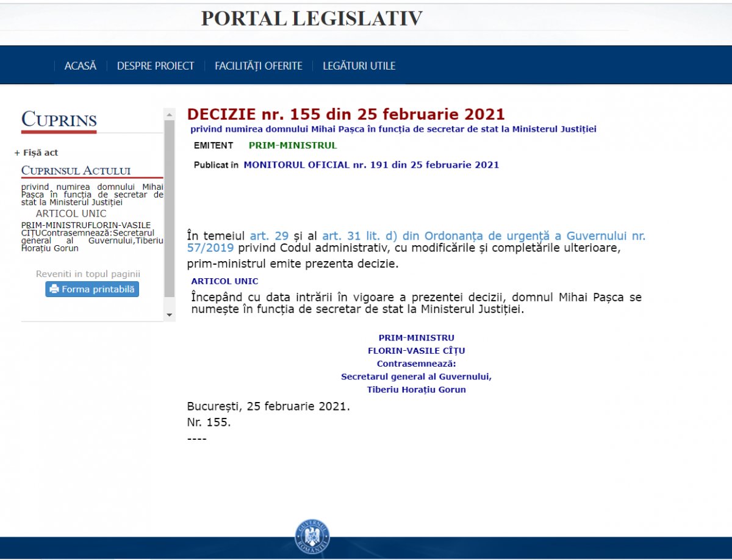The width and height of the screenshot is (732, 560).
Task: Jump to ARTICOL UNIC in sidebar contents
Action: coord(71,214)
